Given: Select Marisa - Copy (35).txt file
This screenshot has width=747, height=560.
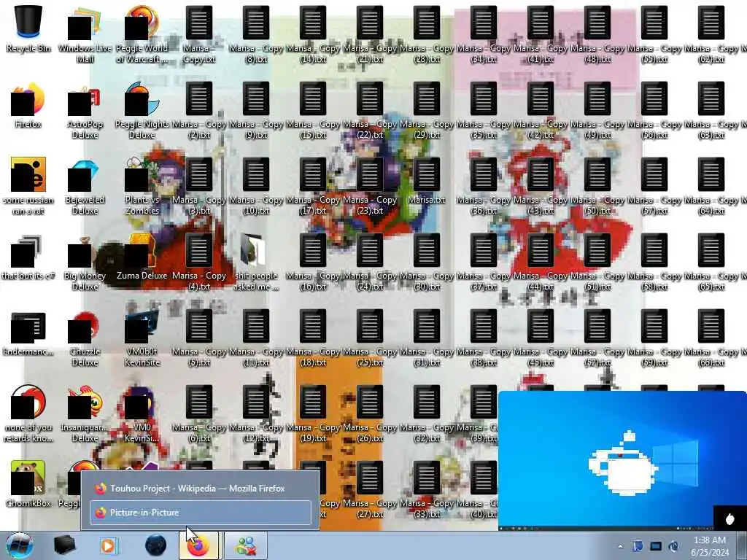Looking at the screenshot, I should tap(483, 111).
